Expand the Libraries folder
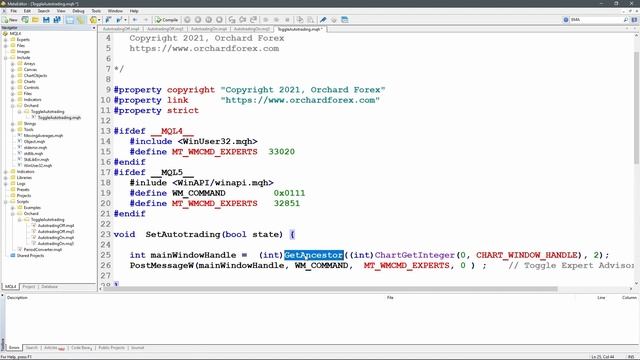640x360 pixels. click(6, 178)
